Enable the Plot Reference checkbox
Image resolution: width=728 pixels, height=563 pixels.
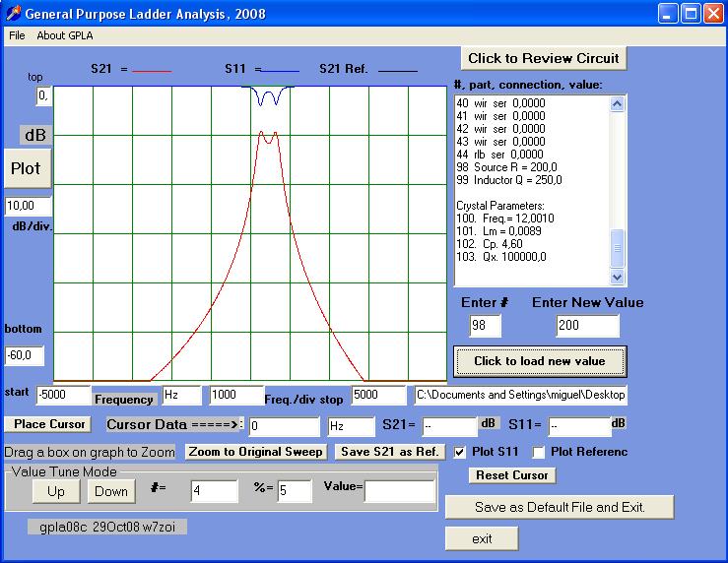click(539, 453)
